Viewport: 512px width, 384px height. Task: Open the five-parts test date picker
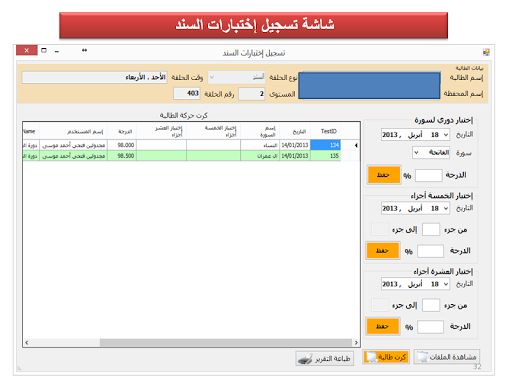[x=446, y=209]
